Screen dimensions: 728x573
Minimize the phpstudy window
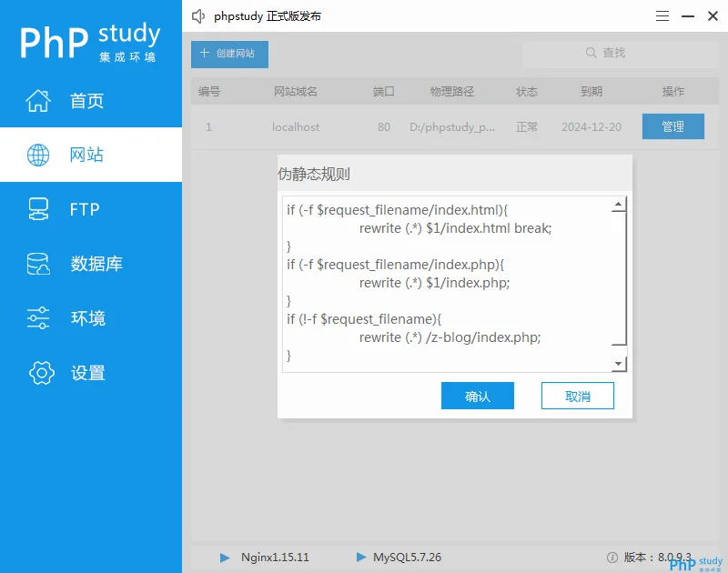(688, 16)
